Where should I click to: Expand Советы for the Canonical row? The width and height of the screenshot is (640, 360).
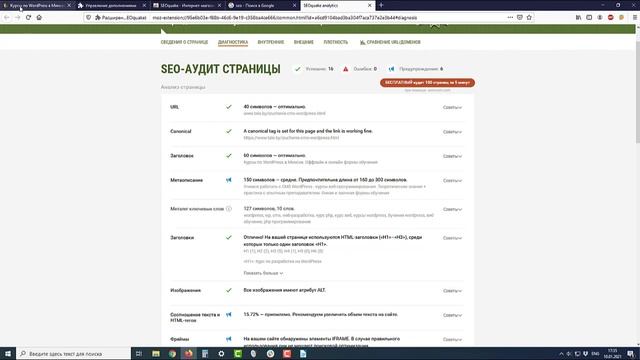452,132
